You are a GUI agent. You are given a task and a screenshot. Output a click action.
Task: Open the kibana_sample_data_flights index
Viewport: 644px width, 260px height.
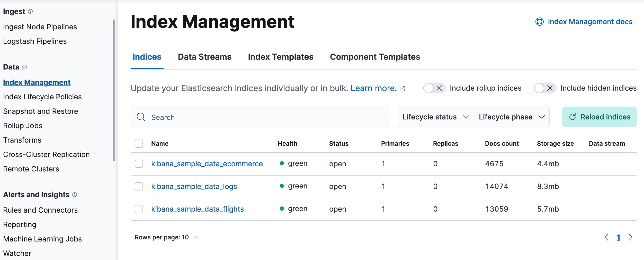[x=197, y=209]
